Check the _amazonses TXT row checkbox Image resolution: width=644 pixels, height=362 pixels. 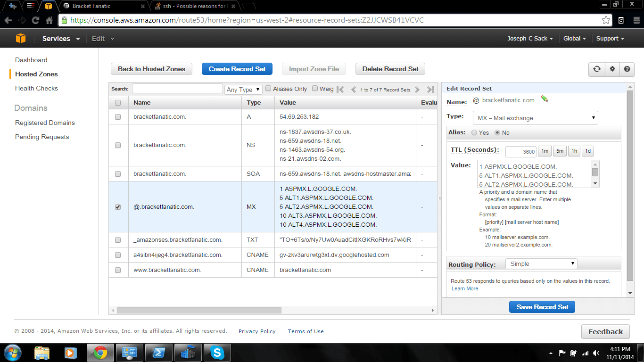point(118,240)
